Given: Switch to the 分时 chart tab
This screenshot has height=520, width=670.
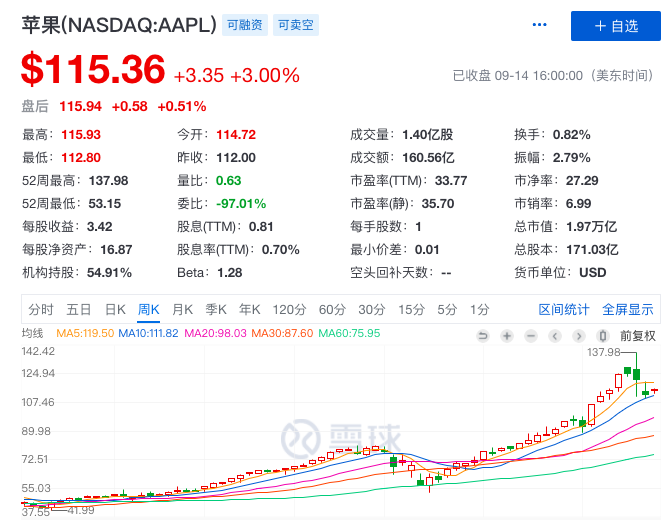Looking at the screenshot, I should point(41,309).
